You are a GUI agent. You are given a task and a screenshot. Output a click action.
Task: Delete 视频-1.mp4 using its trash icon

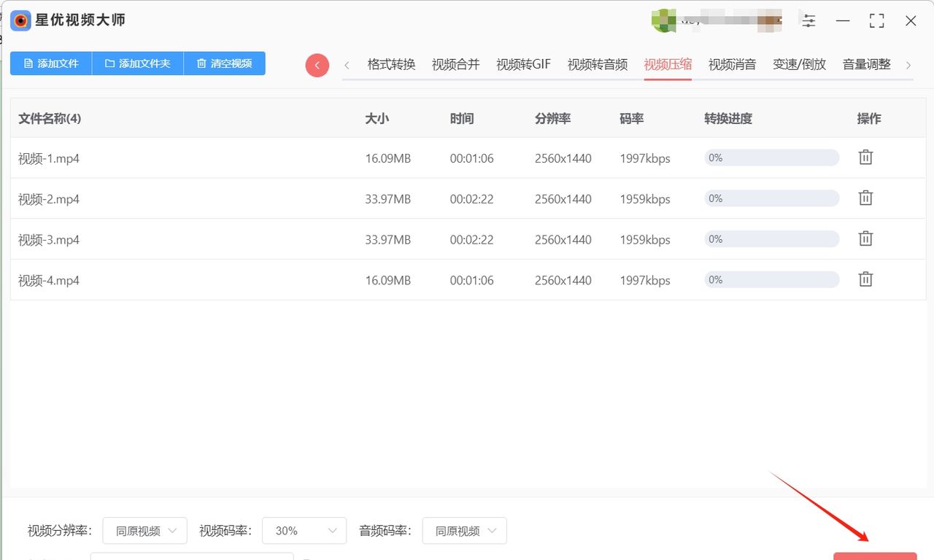pyautogui.click(x=865, y=157)
